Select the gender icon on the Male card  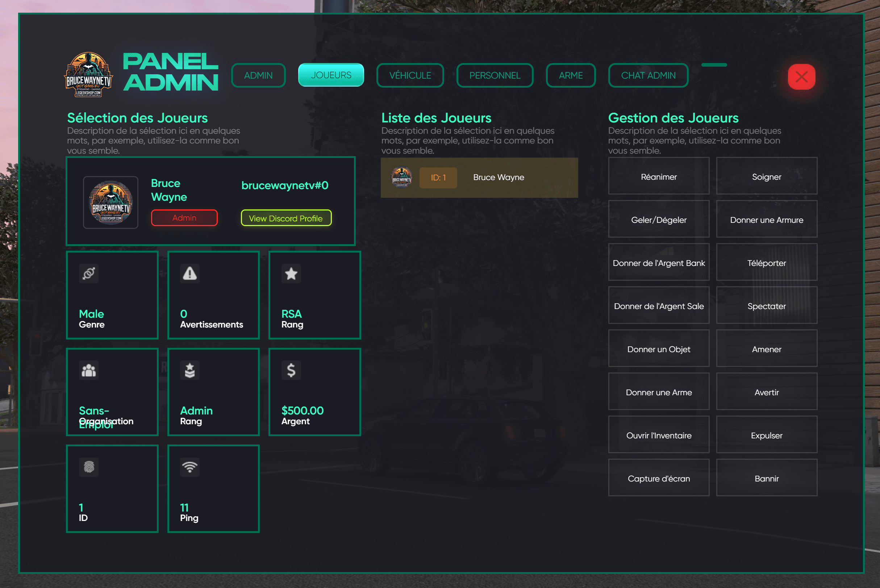pyautogui.click(x=88, y=274)
